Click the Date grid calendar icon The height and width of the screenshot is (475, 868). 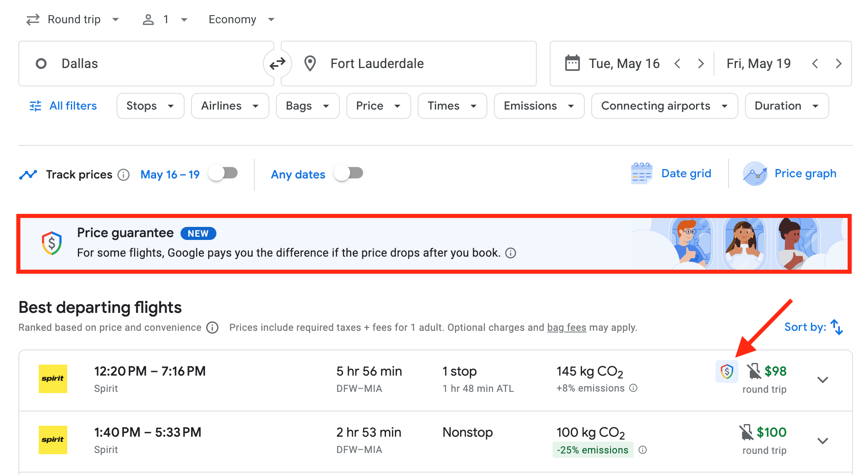click(642, 174)
